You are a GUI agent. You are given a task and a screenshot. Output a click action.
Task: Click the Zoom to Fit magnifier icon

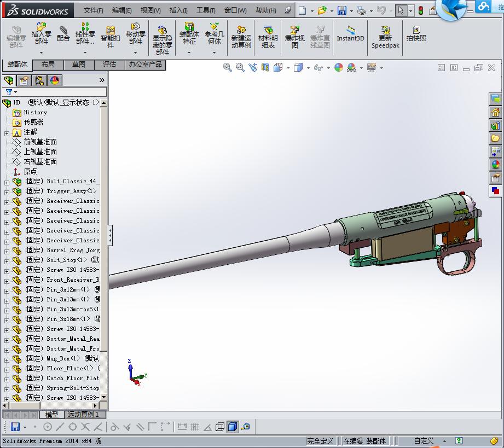[228, 67]
